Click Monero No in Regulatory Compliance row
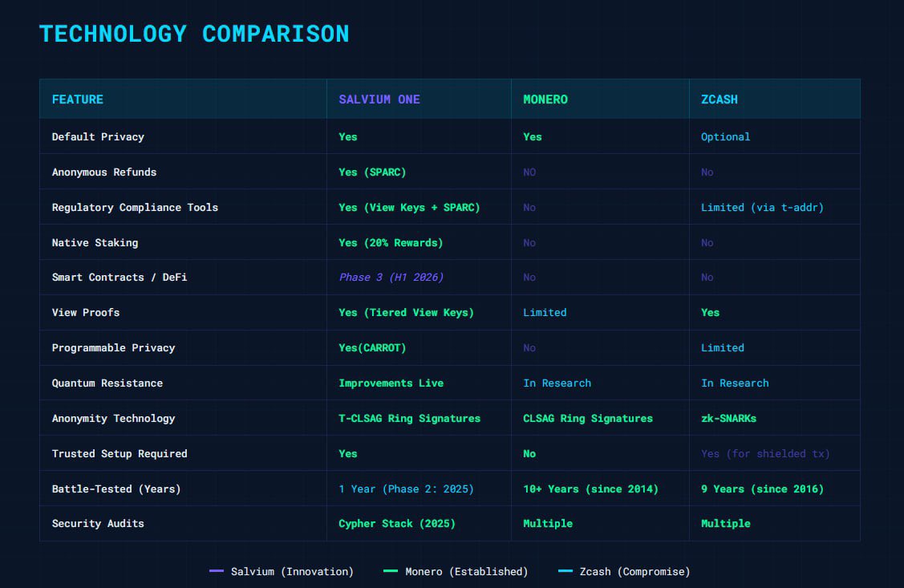The image size is (904, 588). point(529,207)
